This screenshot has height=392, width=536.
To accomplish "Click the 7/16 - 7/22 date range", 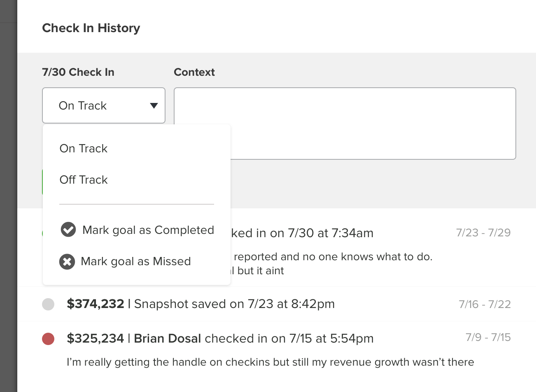I will point(485,304).
